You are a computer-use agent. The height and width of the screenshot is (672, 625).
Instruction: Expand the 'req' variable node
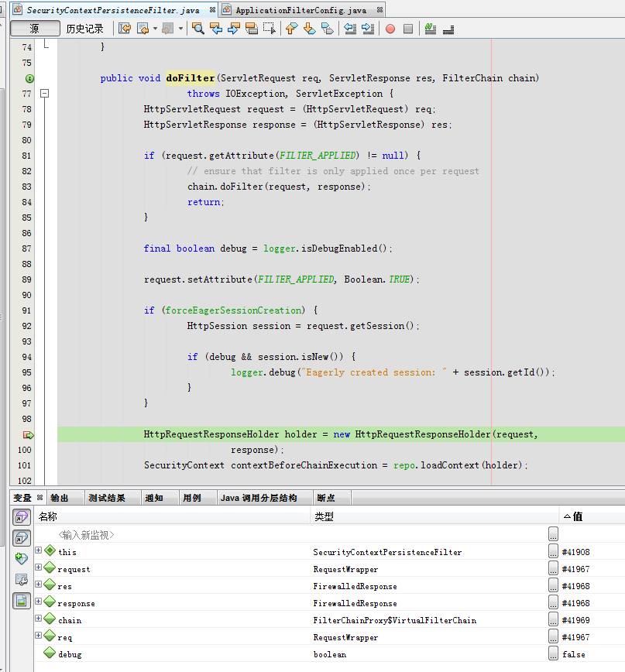tap(38, 635)
